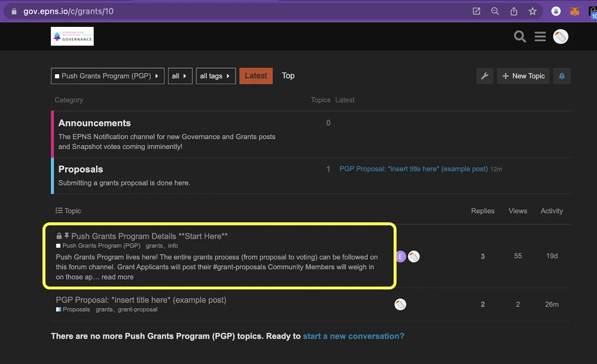The width and height of the screenshot is (597, 364).
Task: Switch to the Top sorting tab
Action: pos(288,75)
